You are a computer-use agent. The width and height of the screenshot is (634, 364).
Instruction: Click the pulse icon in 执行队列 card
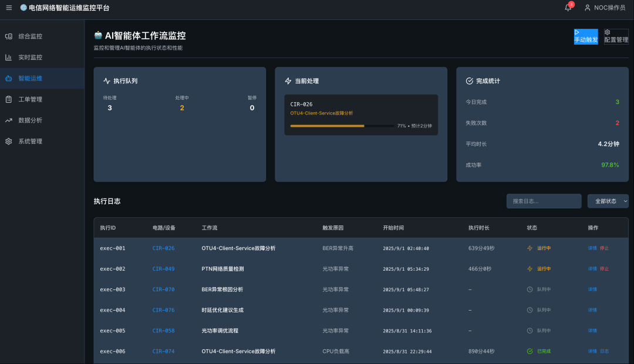[107, 81]
